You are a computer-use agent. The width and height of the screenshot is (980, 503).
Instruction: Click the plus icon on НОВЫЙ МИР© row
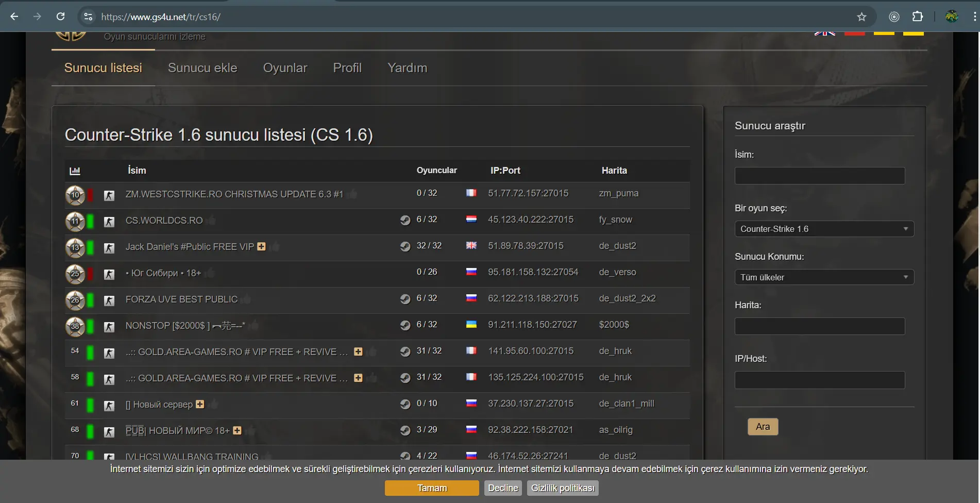[237, 430]
